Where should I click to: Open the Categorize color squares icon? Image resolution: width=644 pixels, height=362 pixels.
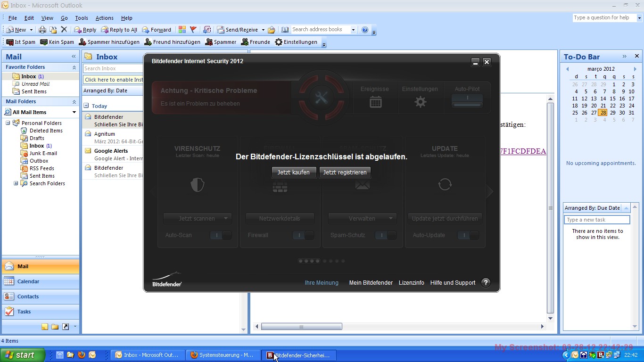click(x=182, y=30)
